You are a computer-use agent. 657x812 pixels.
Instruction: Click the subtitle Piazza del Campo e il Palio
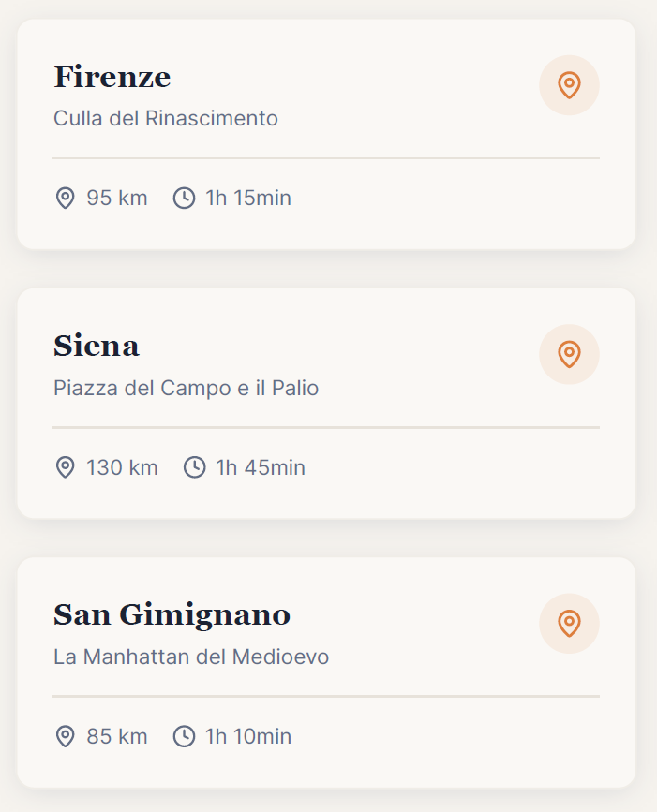coord(186,388)
